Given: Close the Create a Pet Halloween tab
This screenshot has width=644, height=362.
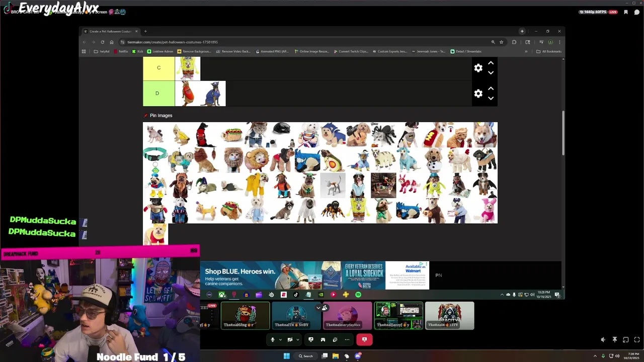Looking at the screenshot, I should point(136,31).
